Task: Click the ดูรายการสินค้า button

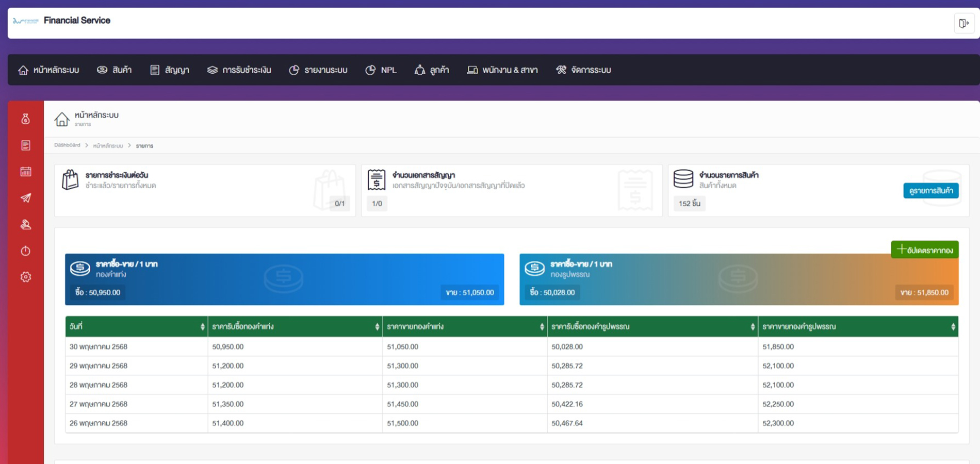Action: click(x=930, y=191)
